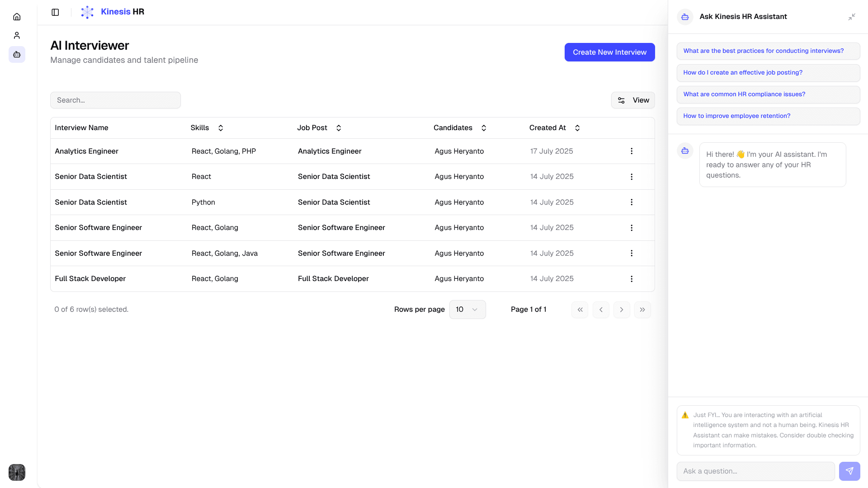Jump to last page with double-chevron icon
Screen dimensions: 868x488
[x=642, y=310]
